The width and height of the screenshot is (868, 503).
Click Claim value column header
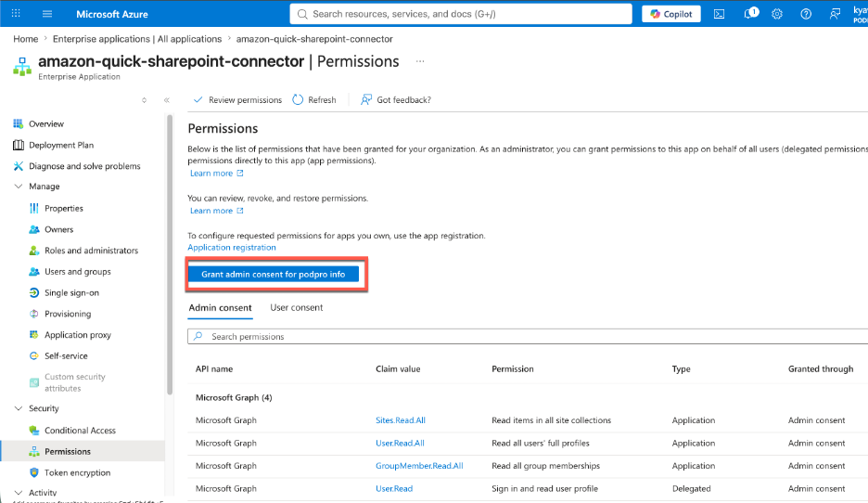pos(398,369)
